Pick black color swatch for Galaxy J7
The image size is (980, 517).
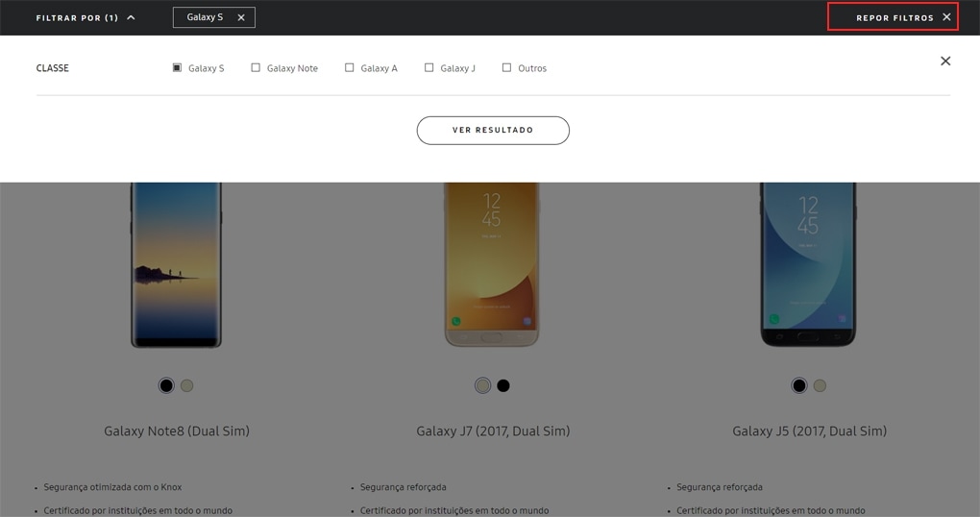pos(503,385)
